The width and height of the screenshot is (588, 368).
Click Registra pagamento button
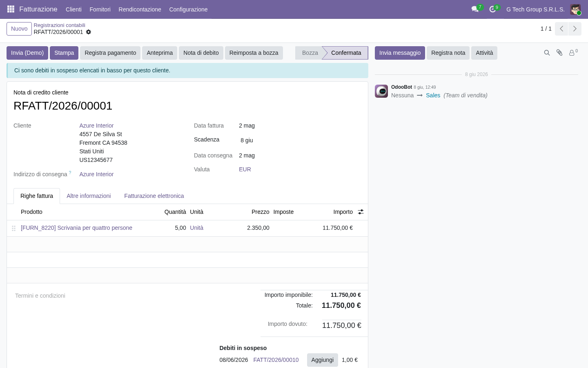pyautogui.click(x=110, y=53)
